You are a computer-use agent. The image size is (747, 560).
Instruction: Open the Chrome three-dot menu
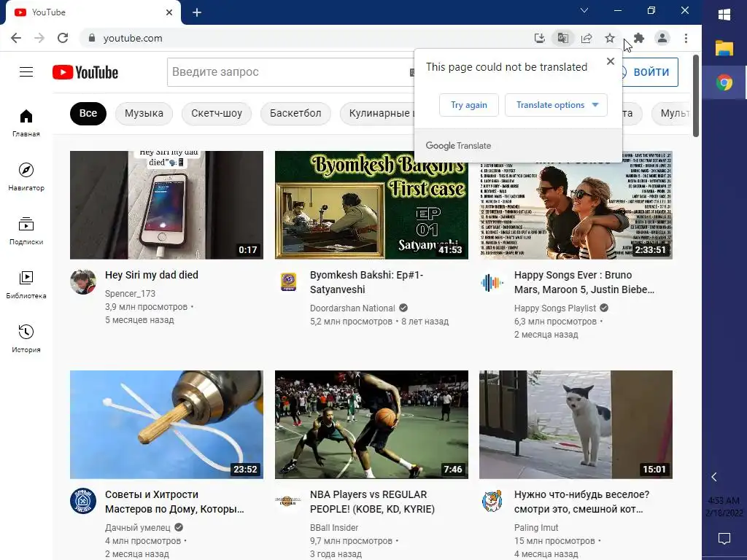pos(686,38)
